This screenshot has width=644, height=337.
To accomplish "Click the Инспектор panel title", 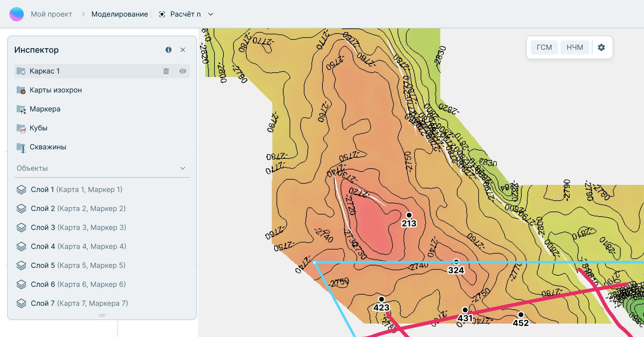I will coord(36,50).
